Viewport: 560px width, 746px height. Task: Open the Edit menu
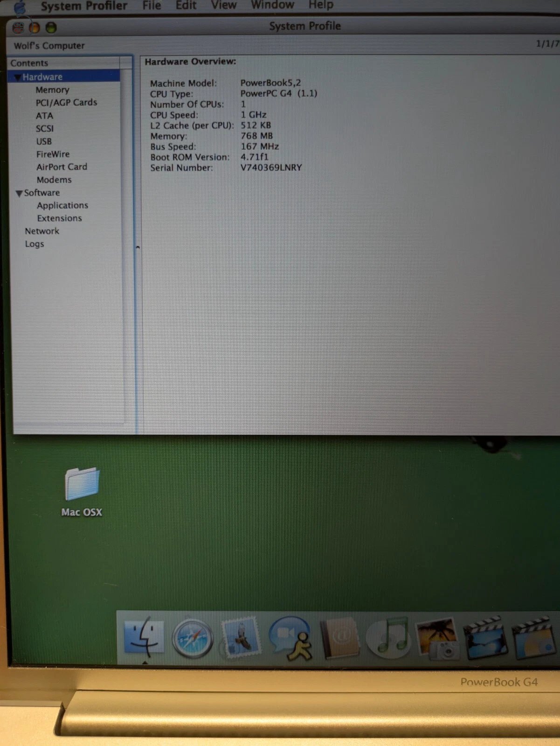pos(186,5)
